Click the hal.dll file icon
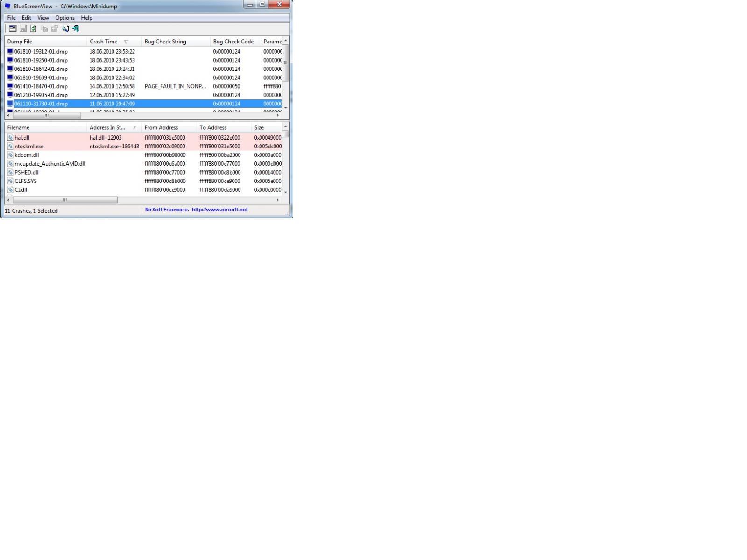The image size is (747, 560). (10, 138)
